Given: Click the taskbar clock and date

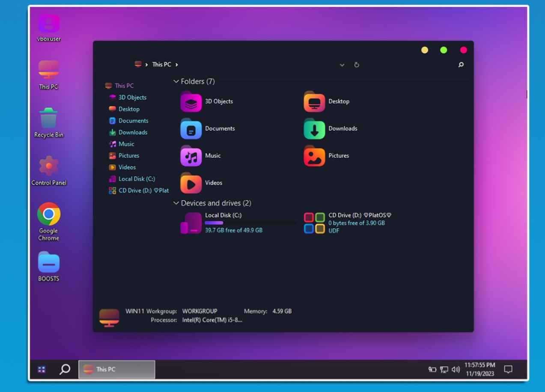Looking at the screenshot, I should tap(479, 369).
